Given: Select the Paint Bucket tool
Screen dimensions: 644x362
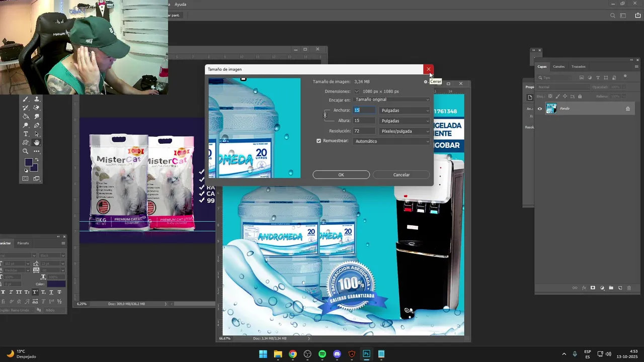Looking at the screenshot, I should coord(25,116).
